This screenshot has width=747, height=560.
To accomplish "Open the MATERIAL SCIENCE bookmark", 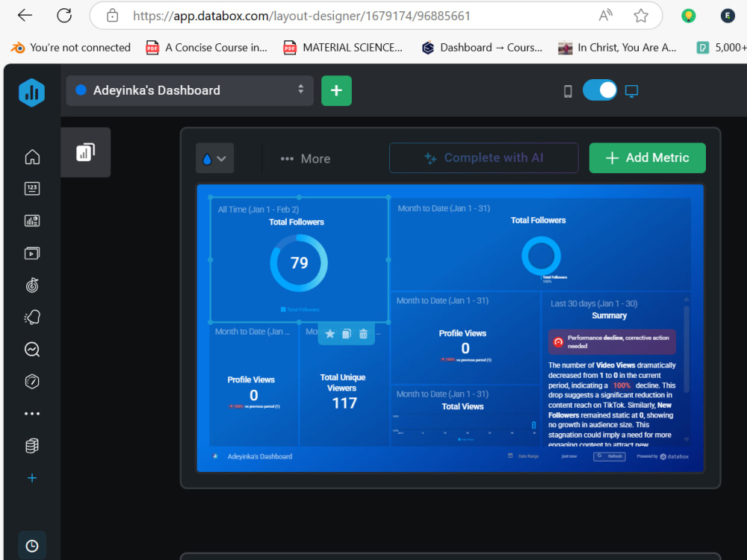I will click(343, 47).
